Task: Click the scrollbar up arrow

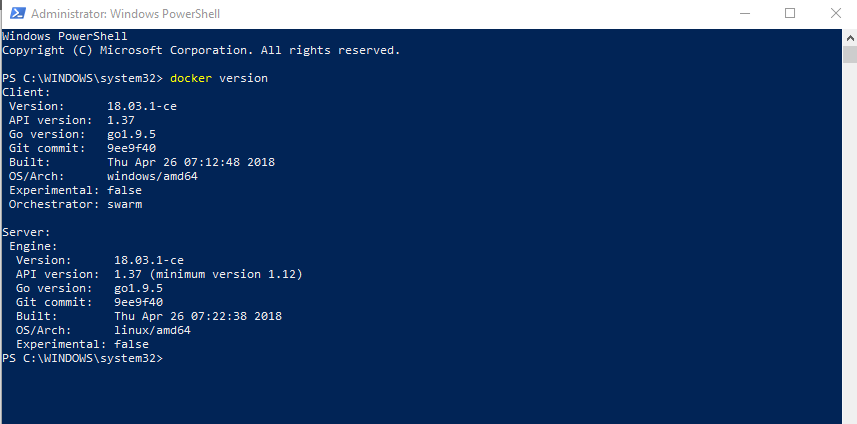Action: [849, 35]
